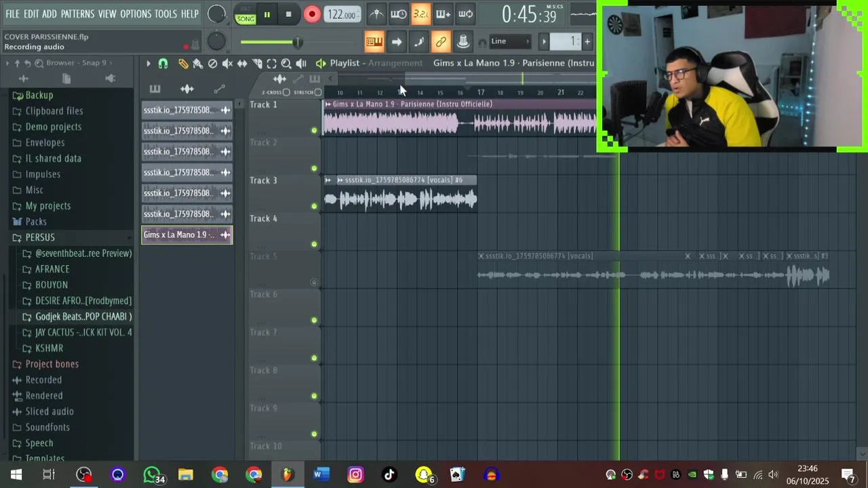Toggle the loop recording icon
Image resolution: width=868 pixels, height=488 pixels.
point(465,14)
